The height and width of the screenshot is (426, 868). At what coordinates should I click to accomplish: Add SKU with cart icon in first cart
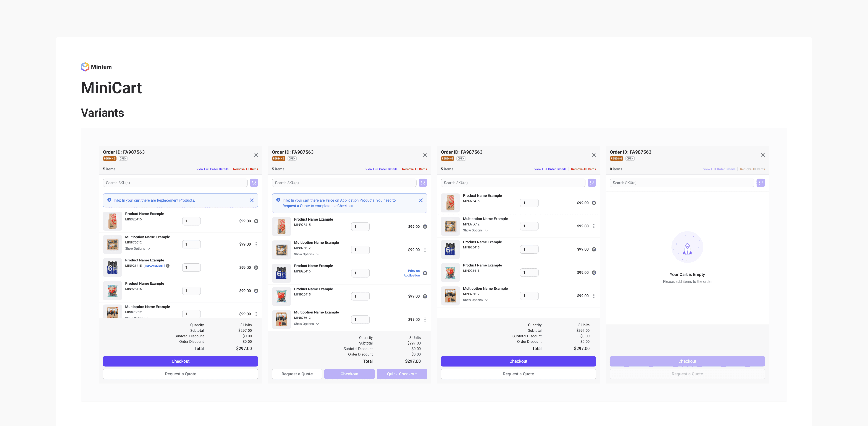[x=254, y=183]
